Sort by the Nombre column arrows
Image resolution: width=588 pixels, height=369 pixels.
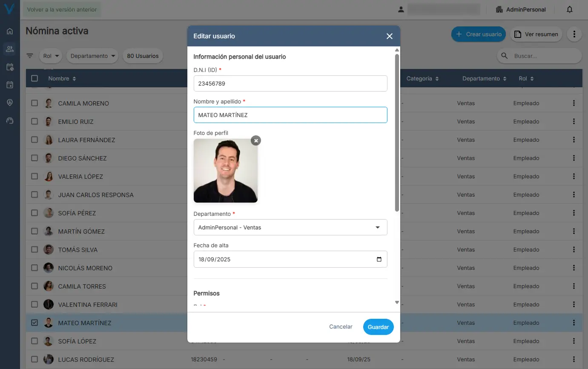pos(74,79)
